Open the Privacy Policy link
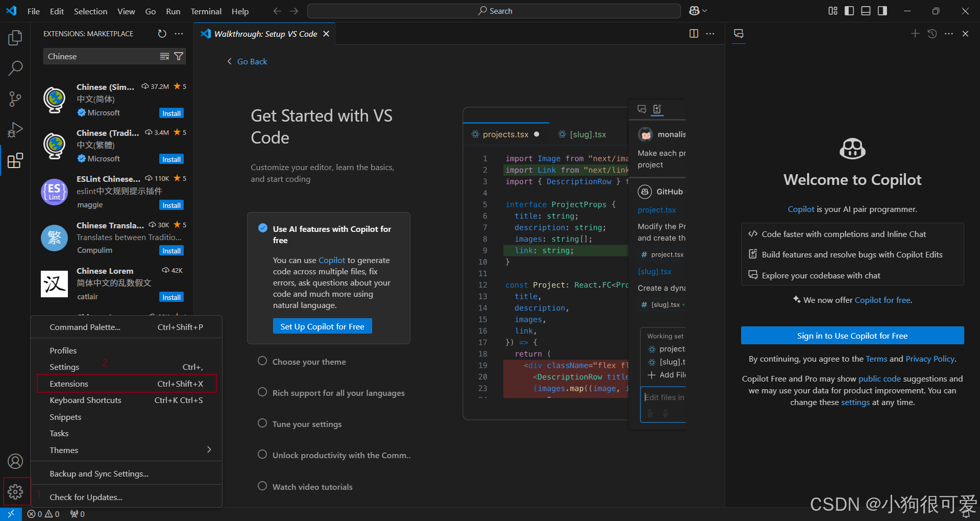This screenshot has width=980, height=521. tap(929, 359)
